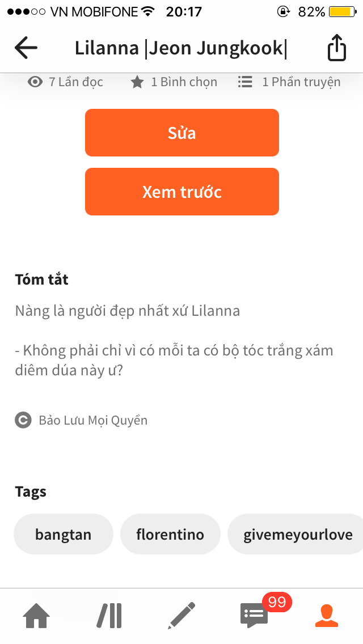363x644 pixels.
Task: Open messages with 99 notifications
Action: point(255,615)
